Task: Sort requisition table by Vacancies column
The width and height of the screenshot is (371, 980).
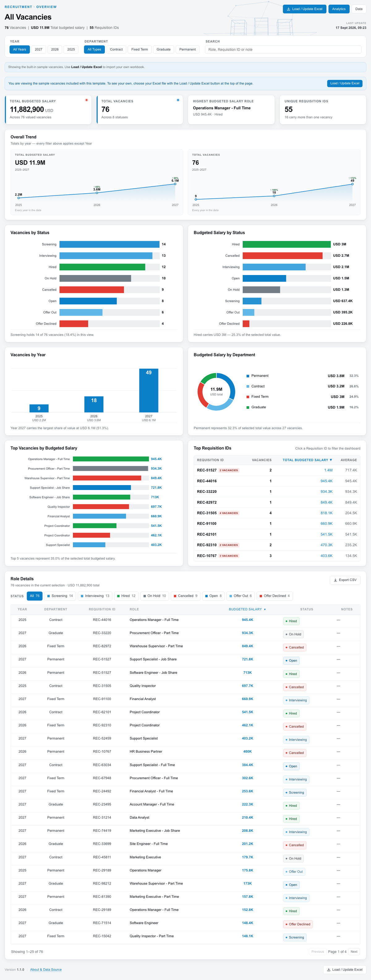Action: click(262, 460)
